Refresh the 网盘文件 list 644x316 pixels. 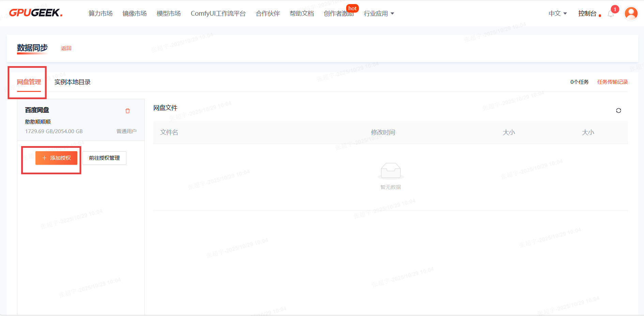pyautogui.click(x=618, y=110)
